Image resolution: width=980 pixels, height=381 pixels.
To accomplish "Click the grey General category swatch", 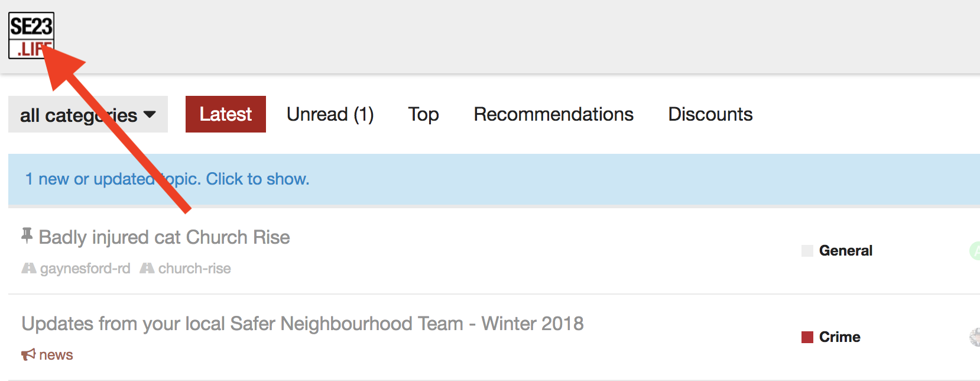I will [807, 251].
